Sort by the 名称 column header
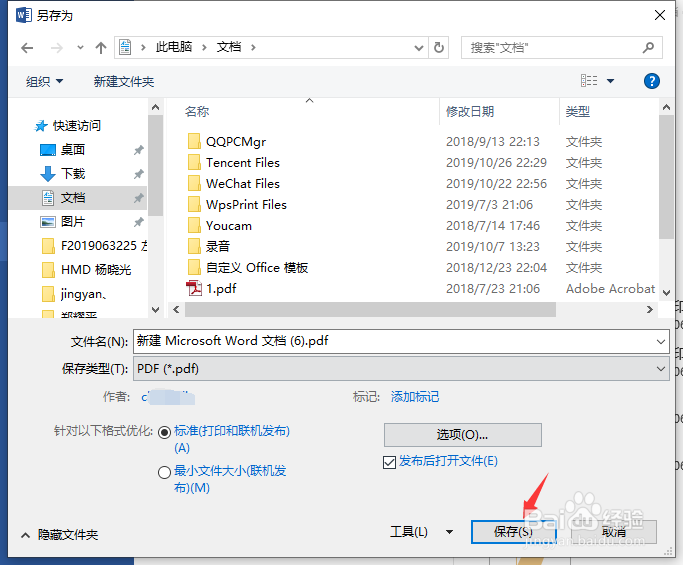The image size is (683, 565). click(x=197, y=112)
